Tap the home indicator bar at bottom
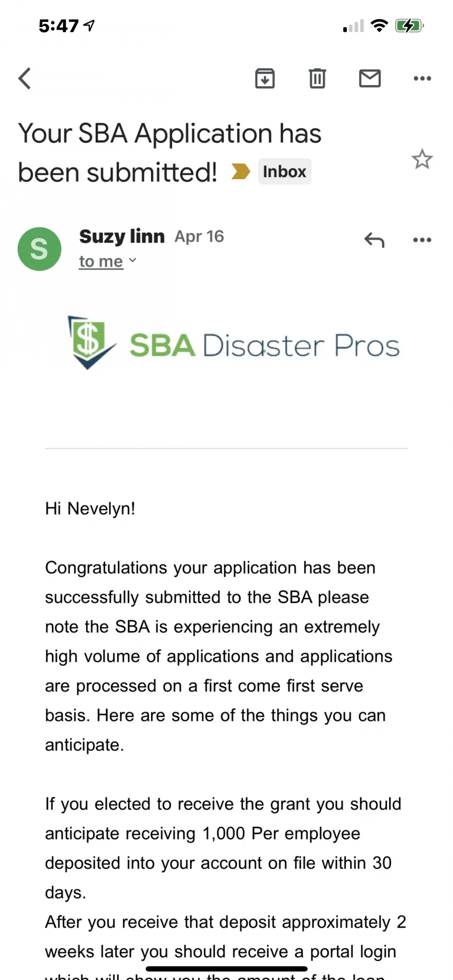Image resolution: width=453 pixels, height=980 pixels. (x=226, y=968)
